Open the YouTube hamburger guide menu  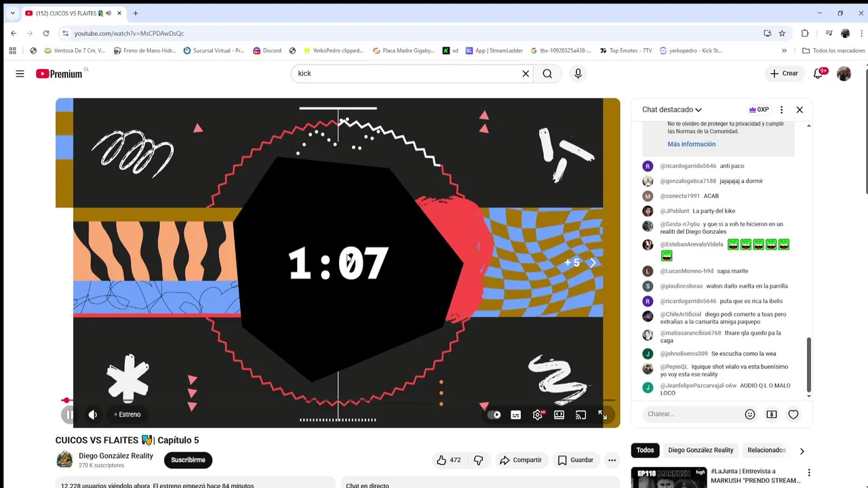(20, 74)
